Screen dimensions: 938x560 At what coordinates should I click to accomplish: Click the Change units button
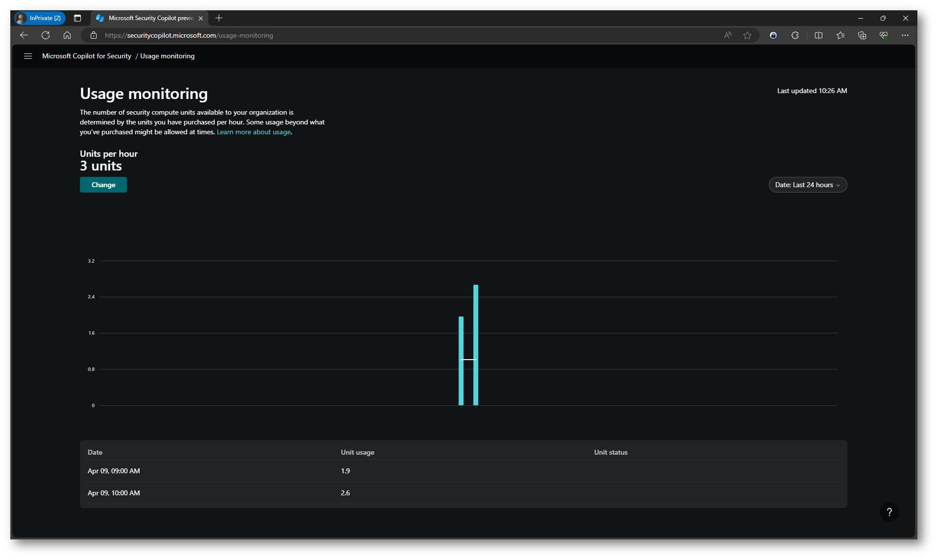click(x=103, y=185)
